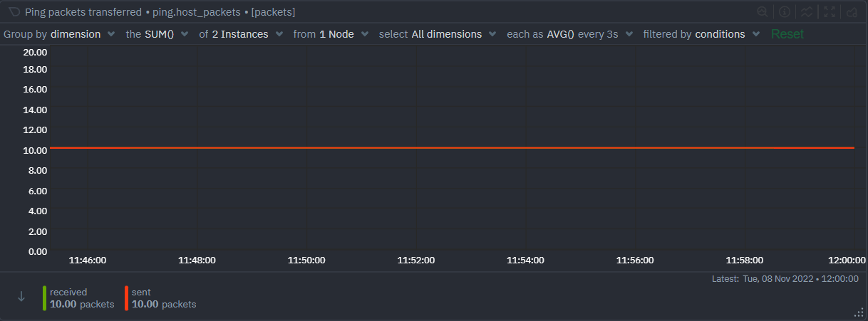Screen dimensions: 868x321
Task: Expand the All dimensions selector
Action: click(x=437, y=34)
